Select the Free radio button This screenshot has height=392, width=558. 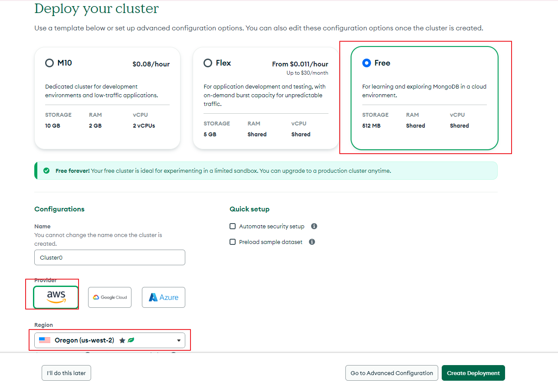click(x=367, y=63)
